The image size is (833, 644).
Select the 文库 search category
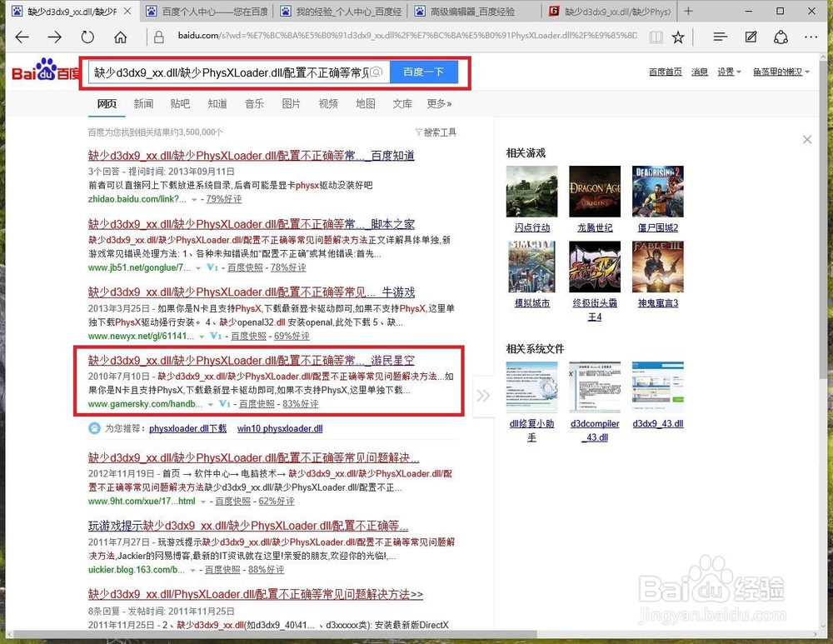[402, 103]
